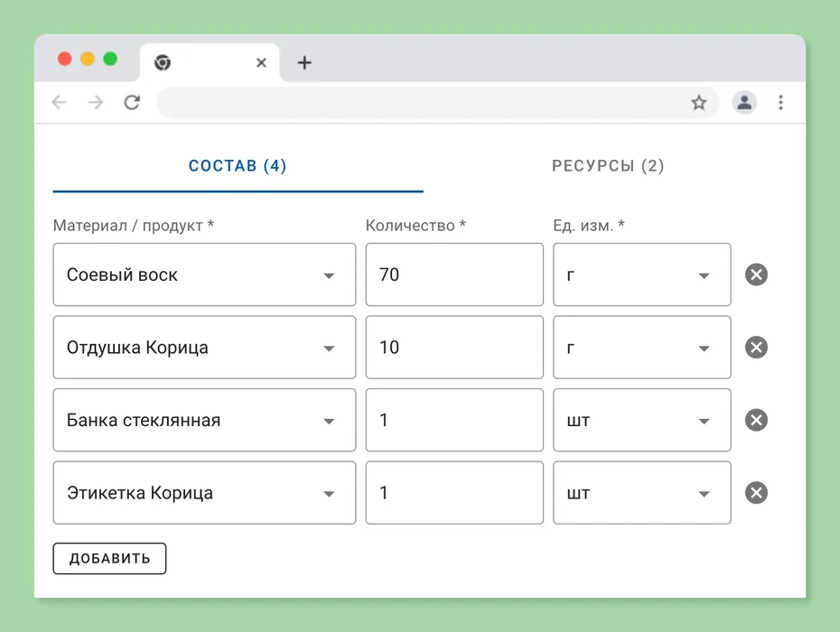Expand the Банка стеклянная material dropdown
Screen dimensions: 840x632
pyautogui.click(x=204, y=420)
